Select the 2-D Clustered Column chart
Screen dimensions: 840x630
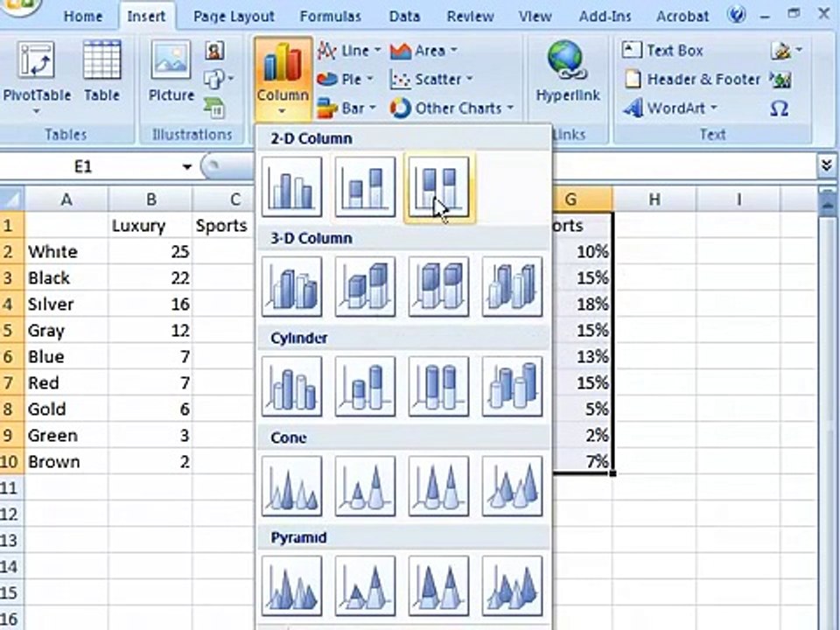291,187
